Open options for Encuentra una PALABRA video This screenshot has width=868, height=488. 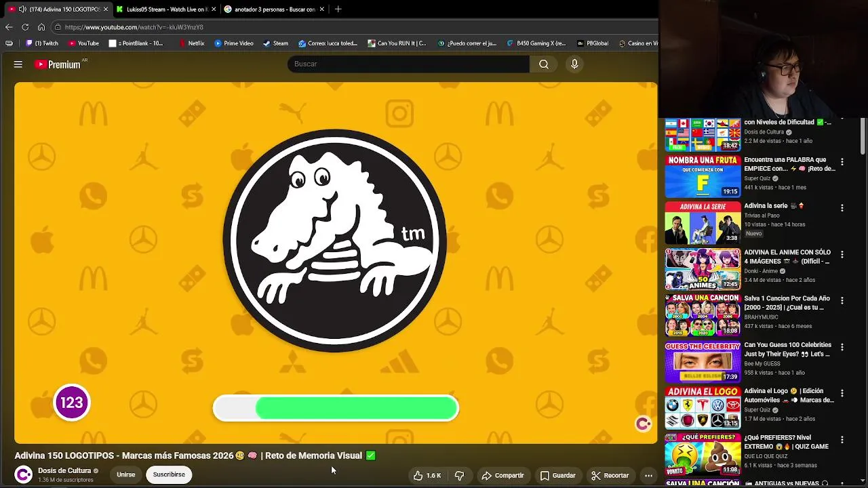(x=842, y=162)
